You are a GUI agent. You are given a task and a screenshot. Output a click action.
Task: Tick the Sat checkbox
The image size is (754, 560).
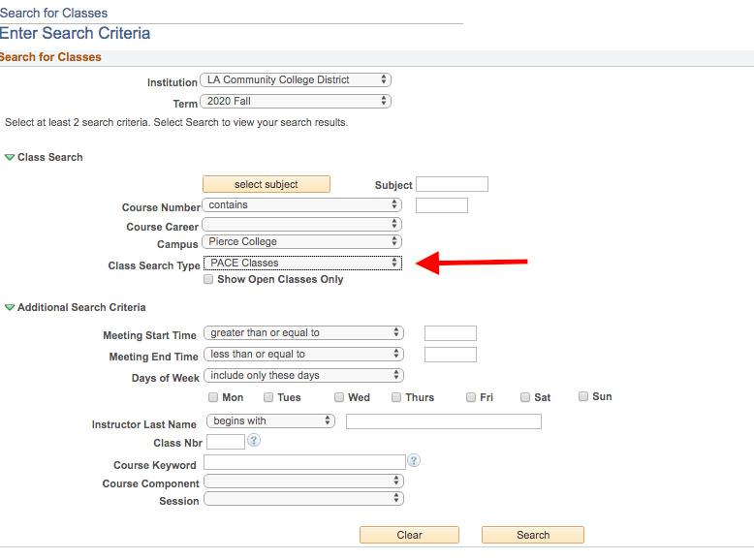pyautogui.click(x=525, y=397)
